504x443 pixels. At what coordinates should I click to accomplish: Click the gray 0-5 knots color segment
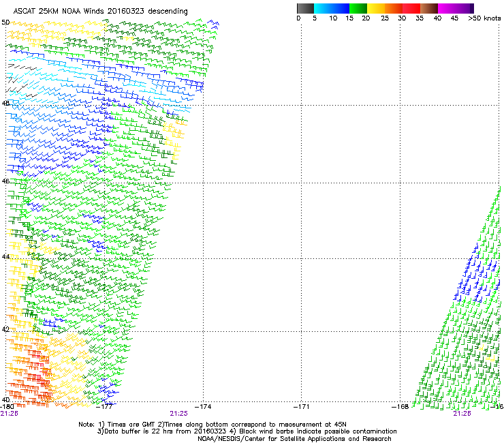coord(305,8)
